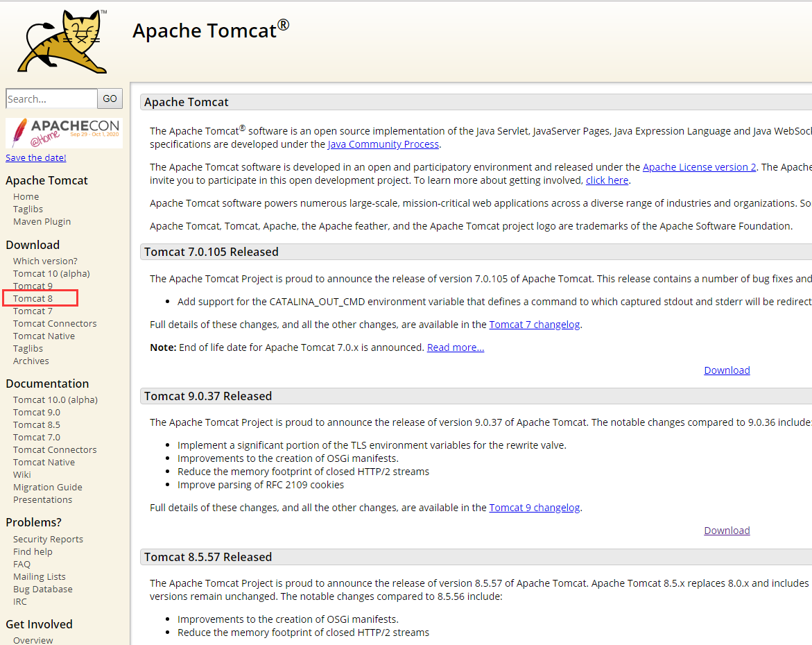Open the Save the date! link

coord(36,157)
